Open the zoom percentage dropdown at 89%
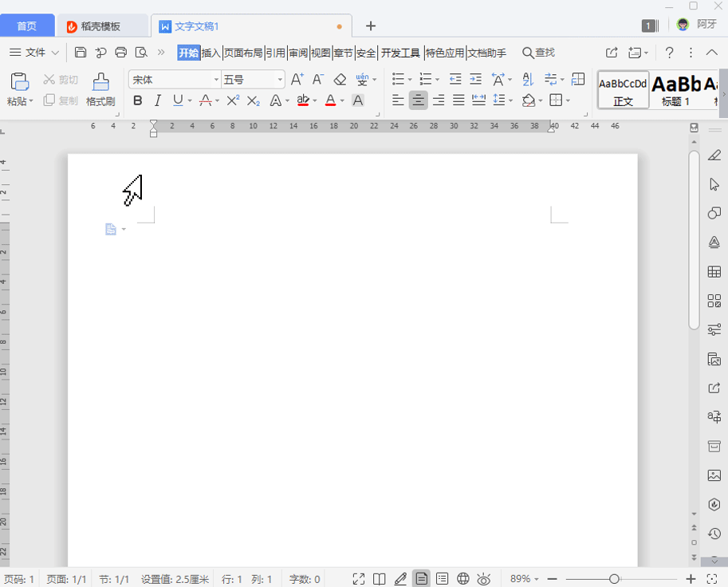 tap(525, 579)
